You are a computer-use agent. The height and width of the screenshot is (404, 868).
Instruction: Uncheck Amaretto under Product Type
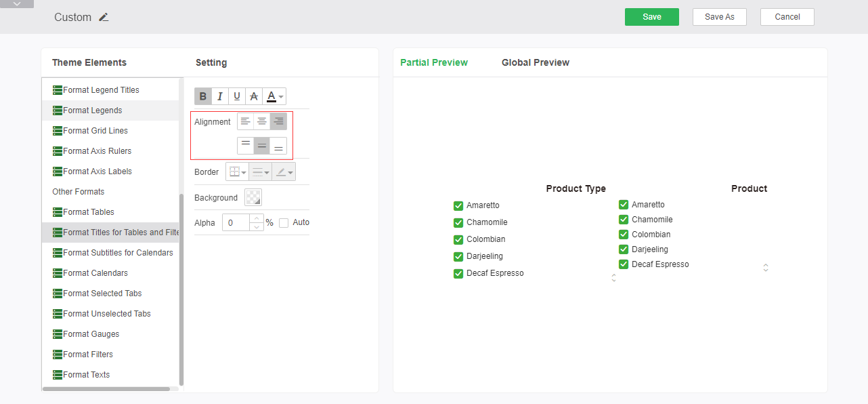458,205
